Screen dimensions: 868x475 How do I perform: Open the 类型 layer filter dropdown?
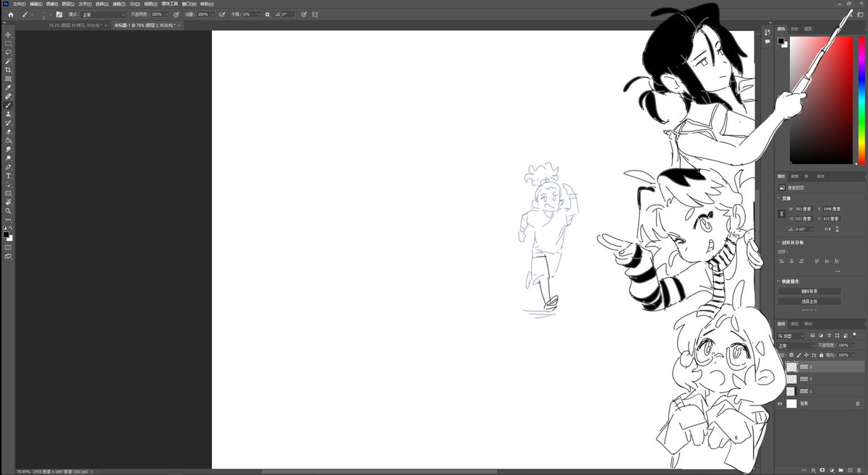[793, 336]
